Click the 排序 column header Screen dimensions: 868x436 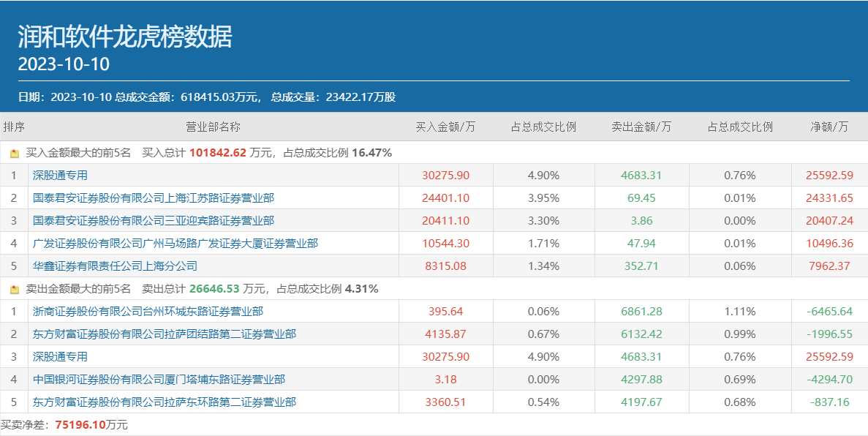point(14,127)
